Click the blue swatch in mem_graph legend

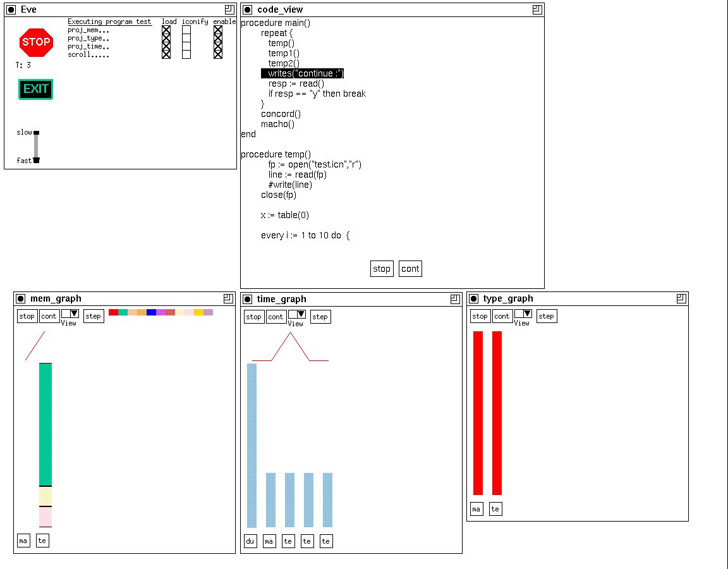click(151, 312)
